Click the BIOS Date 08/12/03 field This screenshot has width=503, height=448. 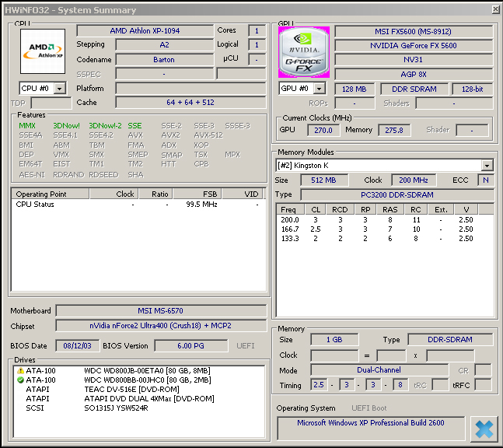tap(77, 345)
